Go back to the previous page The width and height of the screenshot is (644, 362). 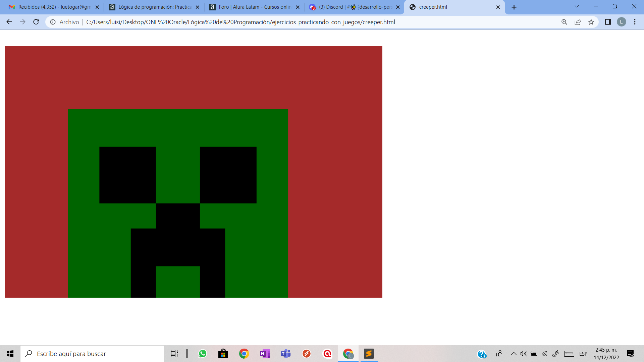(9, 22)
